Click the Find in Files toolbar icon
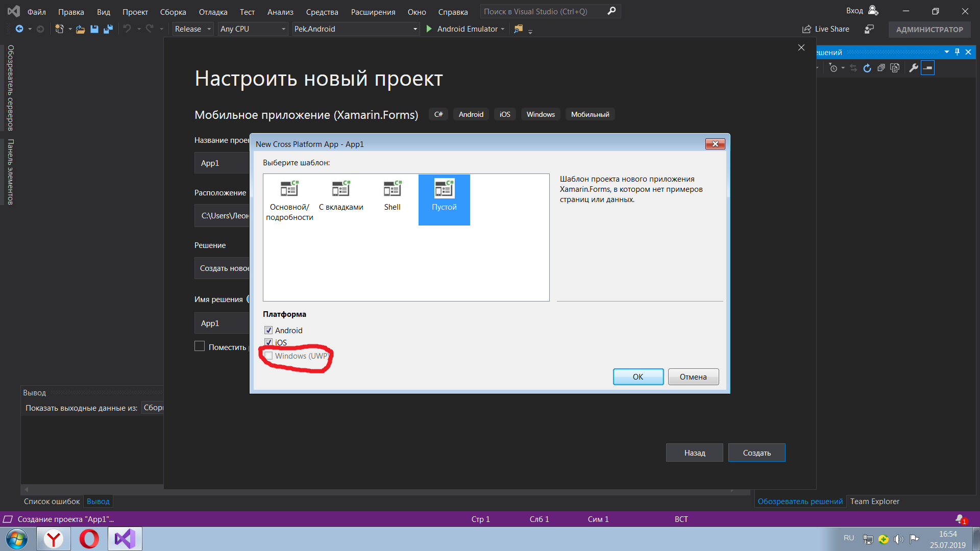Viewport: 980px width, 551px height. (x=518, y=29)
